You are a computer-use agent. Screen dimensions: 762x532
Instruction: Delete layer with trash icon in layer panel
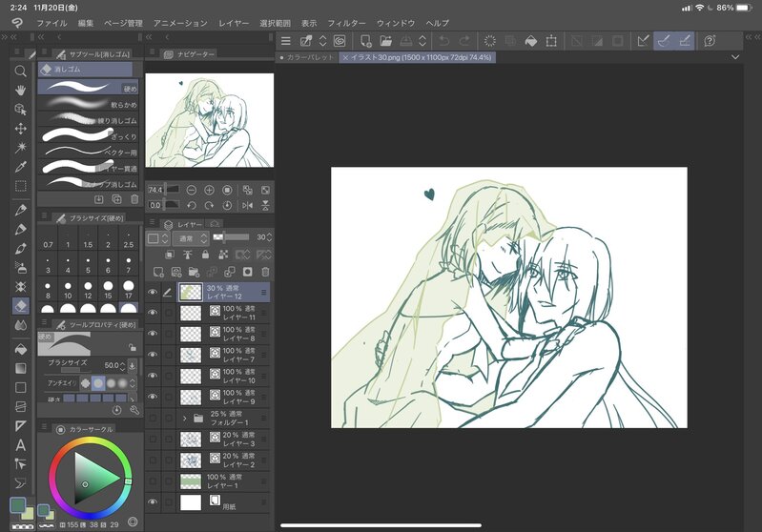pyautogui.click(x=265, y=272)
